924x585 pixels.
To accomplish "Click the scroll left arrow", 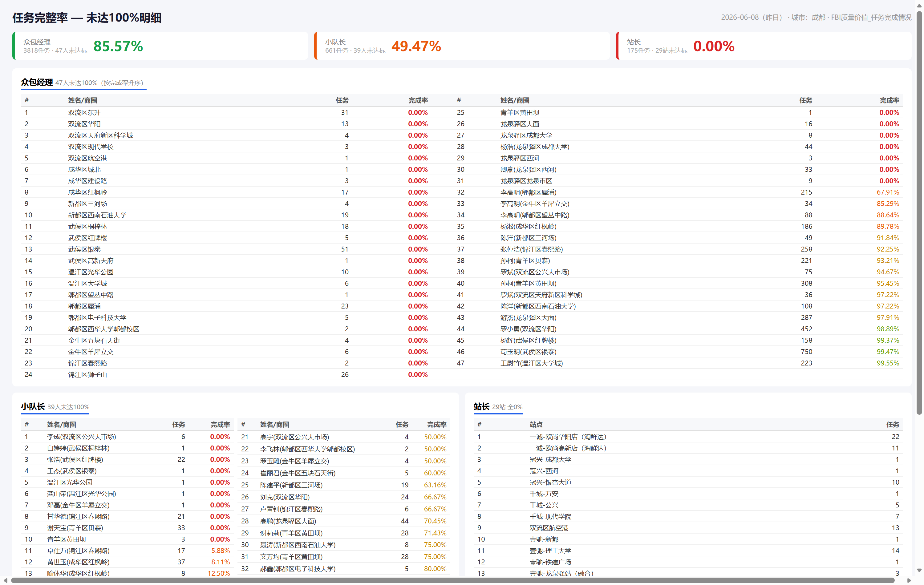I will click(5, 580).
